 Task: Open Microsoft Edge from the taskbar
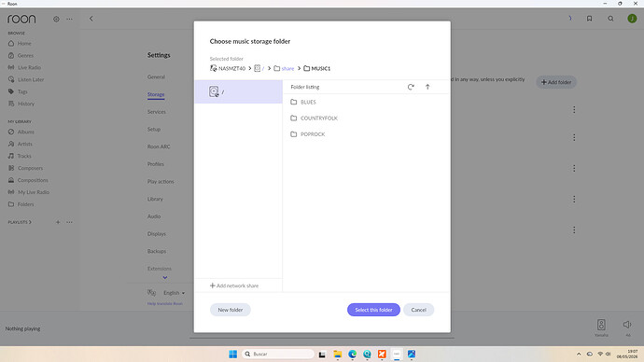point(353,354)
